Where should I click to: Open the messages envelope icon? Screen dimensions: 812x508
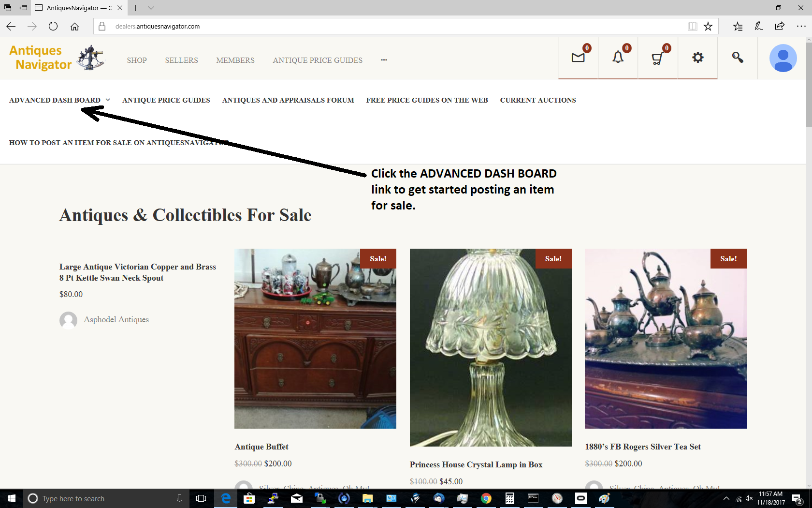tap(578, 58)
